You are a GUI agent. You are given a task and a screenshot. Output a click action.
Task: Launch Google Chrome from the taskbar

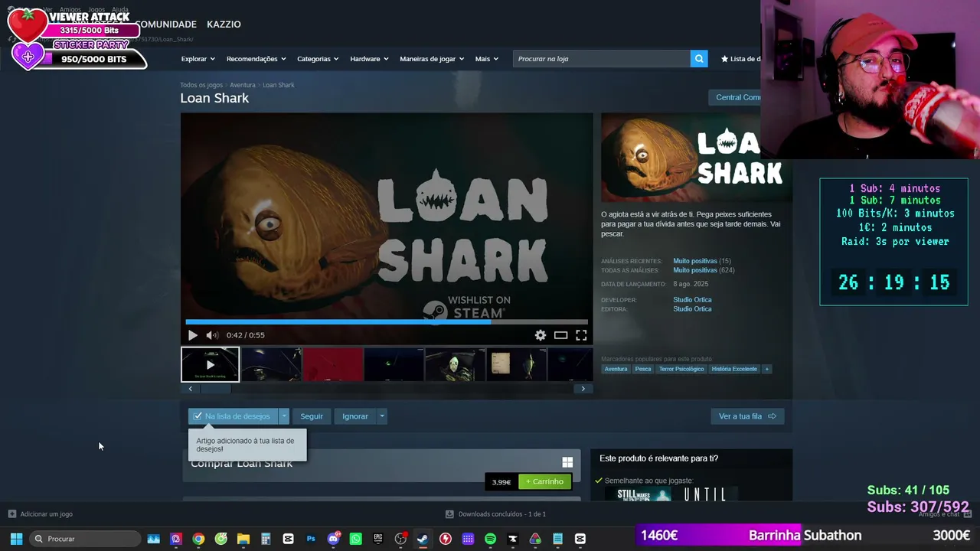click(x=198, y=539)
